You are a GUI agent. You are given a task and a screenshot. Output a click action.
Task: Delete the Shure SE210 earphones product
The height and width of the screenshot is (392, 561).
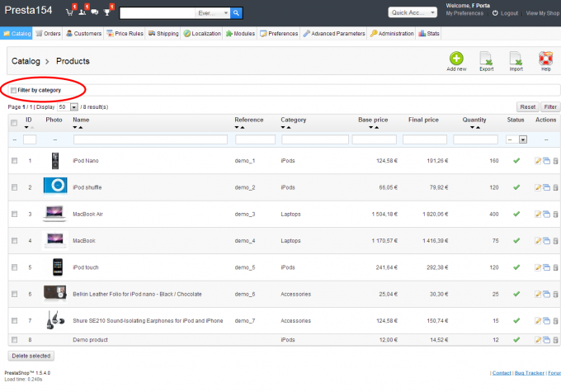(555, 321)
